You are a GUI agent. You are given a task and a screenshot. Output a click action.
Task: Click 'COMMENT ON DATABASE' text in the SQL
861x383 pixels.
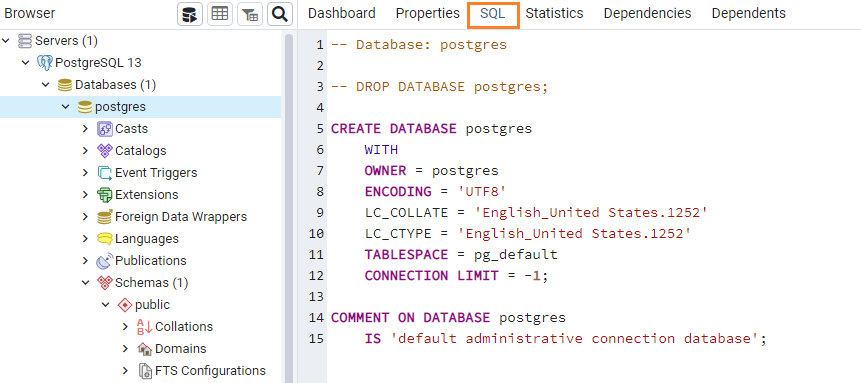[410, 317]
